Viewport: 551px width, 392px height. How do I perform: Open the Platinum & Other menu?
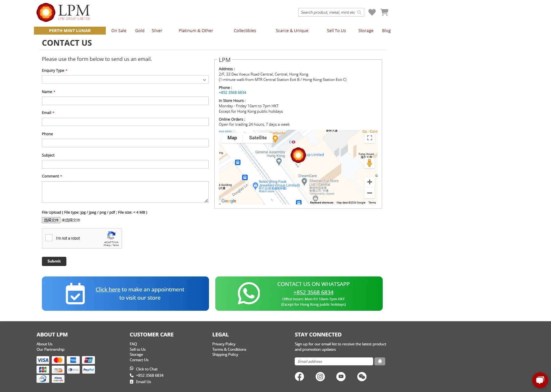click(x=196, y=30)
